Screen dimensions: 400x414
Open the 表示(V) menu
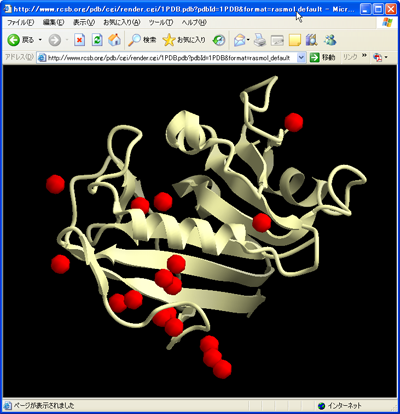point(84,23)
